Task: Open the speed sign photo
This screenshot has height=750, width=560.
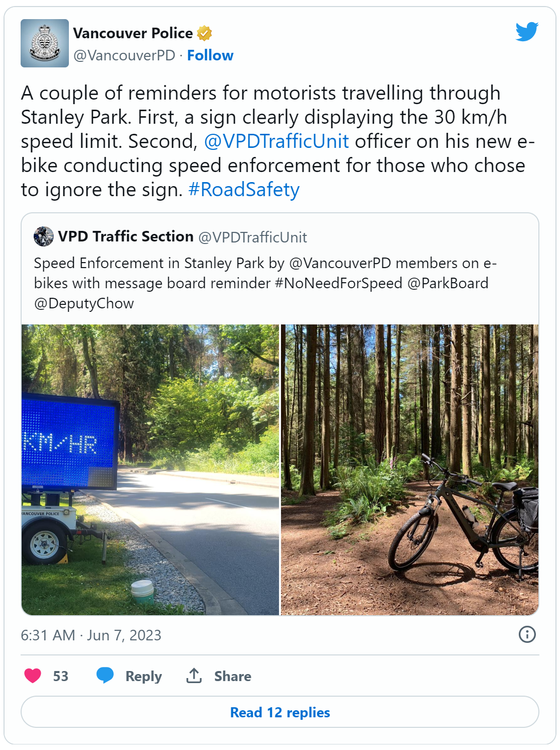Action: [x=150, y=469]
